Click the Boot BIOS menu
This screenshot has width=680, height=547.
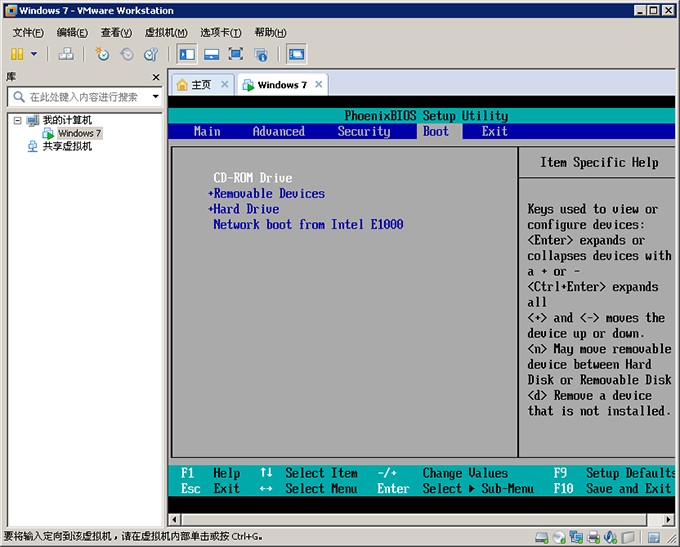pos(436,131)
